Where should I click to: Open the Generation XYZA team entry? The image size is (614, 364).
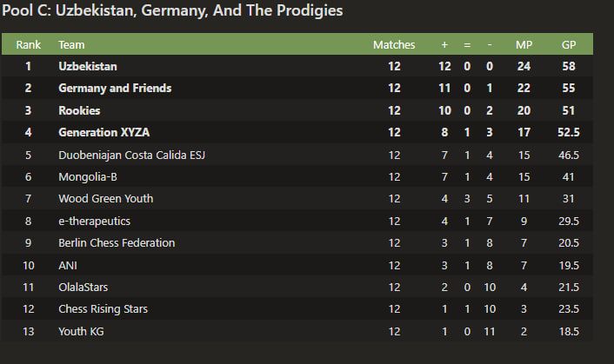pyautogui.click(x=104, y=133)
